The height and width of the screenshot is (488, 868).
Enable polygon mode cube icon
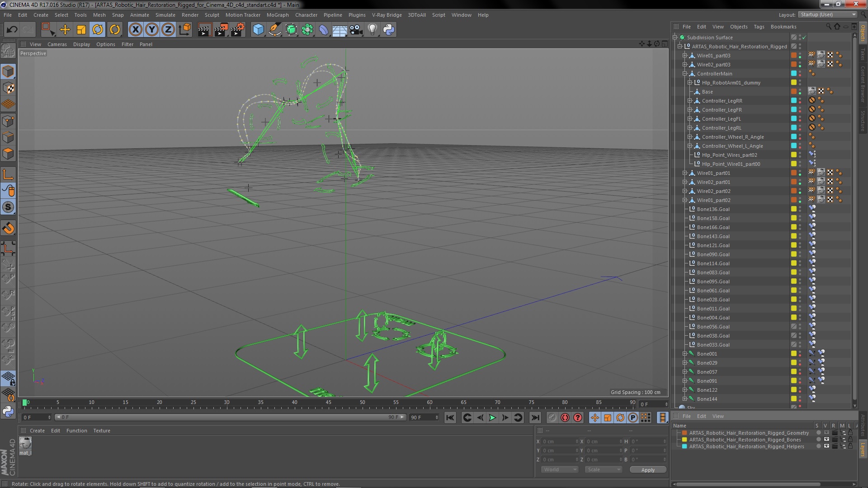click(8, 154)
